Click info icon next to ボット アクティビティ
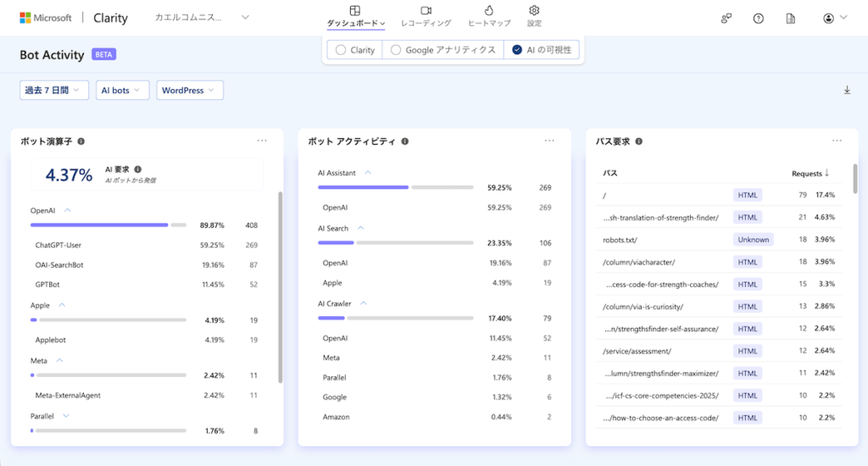Image resolution: width=868 pixels, height=466 pixels. 405,141
